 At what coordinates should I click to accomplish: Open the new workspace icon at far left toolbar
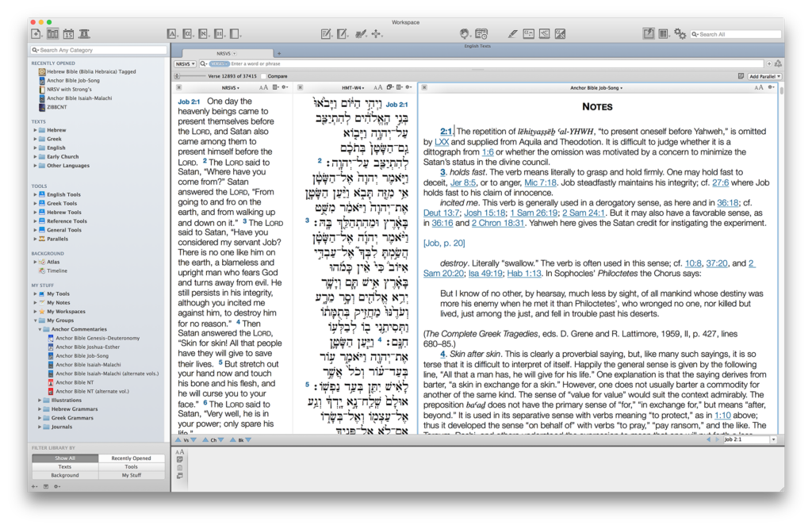(x=35, y=33)
